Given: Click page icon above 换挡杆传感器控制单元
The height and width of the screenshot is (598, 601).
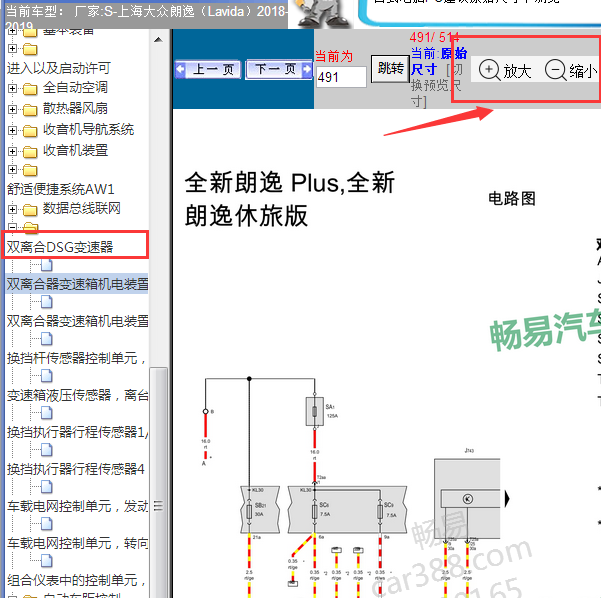Looking at the screenshot, I should 47,339.
